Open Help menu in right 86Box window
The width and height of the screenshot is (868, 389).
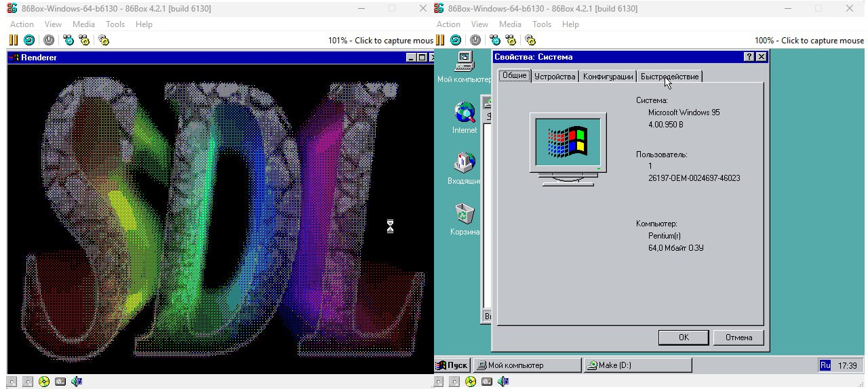pyautogui.click(x=571, y=24)
